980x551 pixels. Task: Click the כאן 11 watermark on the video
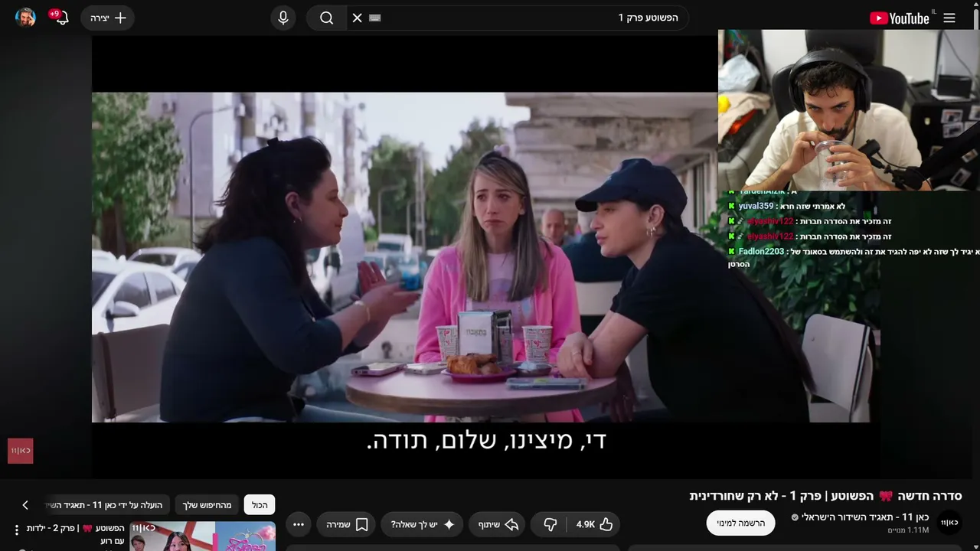pyautogui.click(x=21, y=451)
